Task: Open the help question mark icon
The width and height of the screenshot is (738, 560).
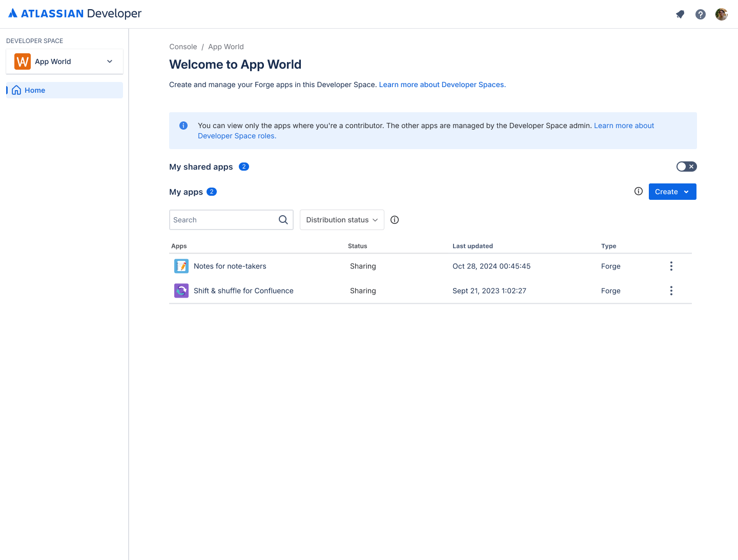Action: coord(701,14)
